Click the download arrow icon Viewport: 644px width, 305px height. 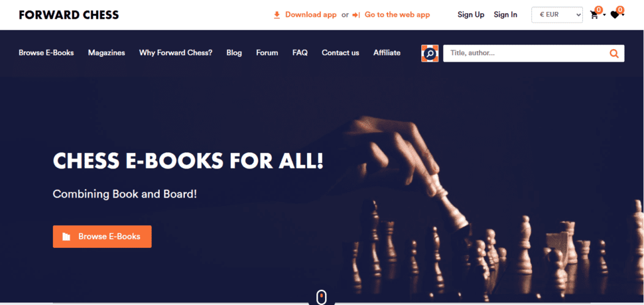coord(277,15)
